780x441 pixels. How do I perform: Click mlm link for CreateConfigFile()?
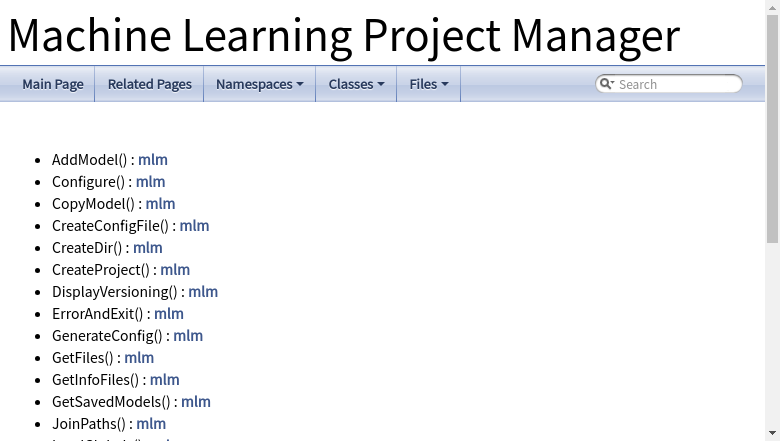pos(195,225)
